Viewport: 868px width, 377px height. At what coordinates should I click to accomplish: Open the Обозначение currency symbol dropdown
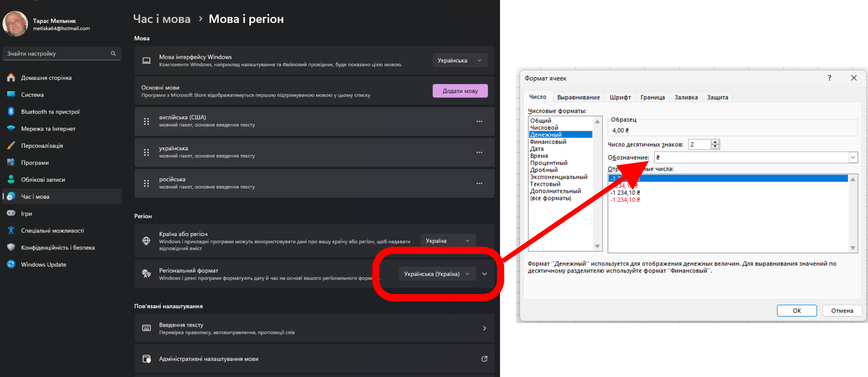pyautogui.click(x=852, y=157)
